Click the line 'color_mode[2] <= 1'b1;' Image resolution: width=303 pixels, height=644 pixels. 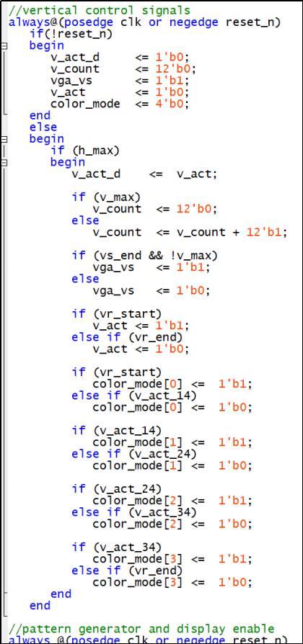tap(172, 501)
